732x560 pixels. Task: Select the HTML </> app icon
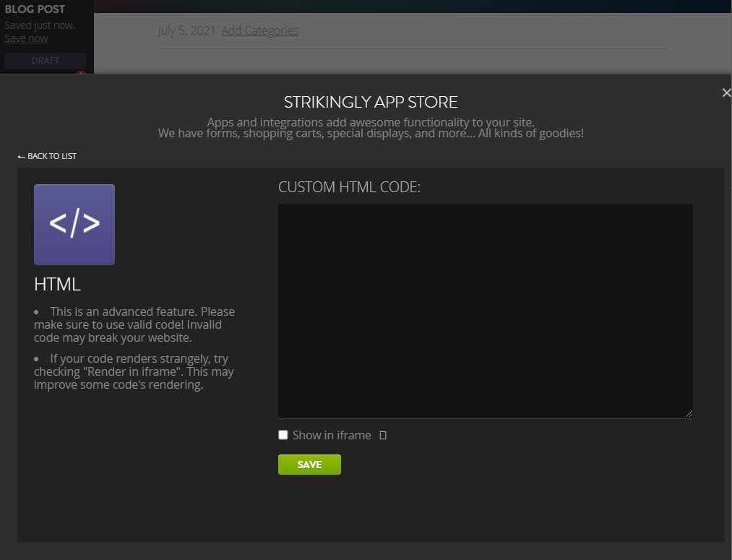[74, 224]
